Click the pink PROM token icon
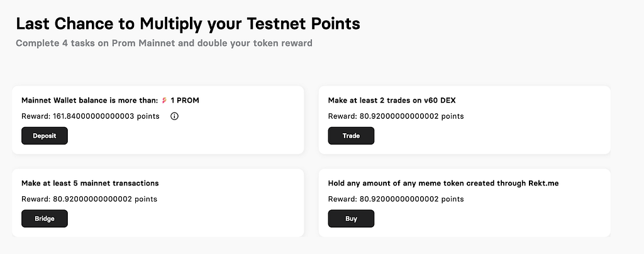 point(164,101)
